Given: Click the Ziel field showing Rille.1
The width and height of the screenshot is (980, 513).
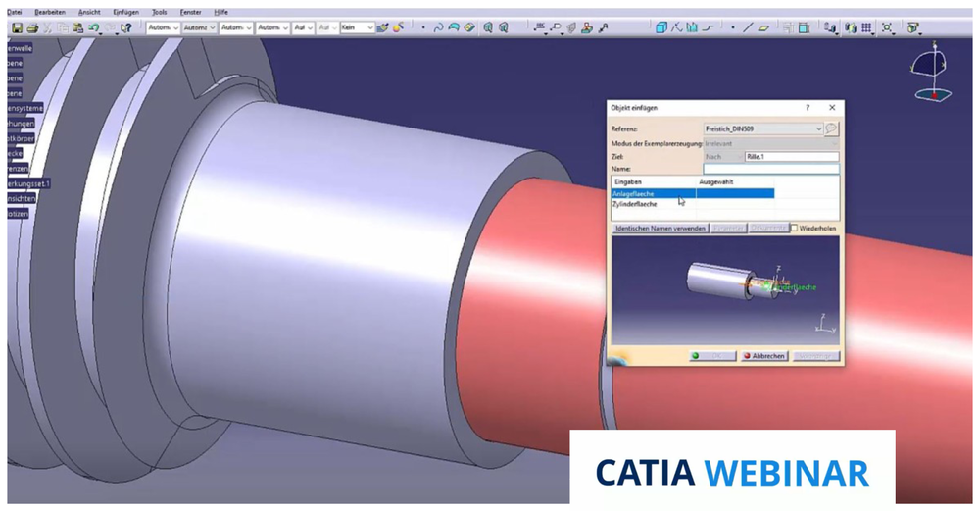Looking at the screenshot, I should tap(791, 157).
